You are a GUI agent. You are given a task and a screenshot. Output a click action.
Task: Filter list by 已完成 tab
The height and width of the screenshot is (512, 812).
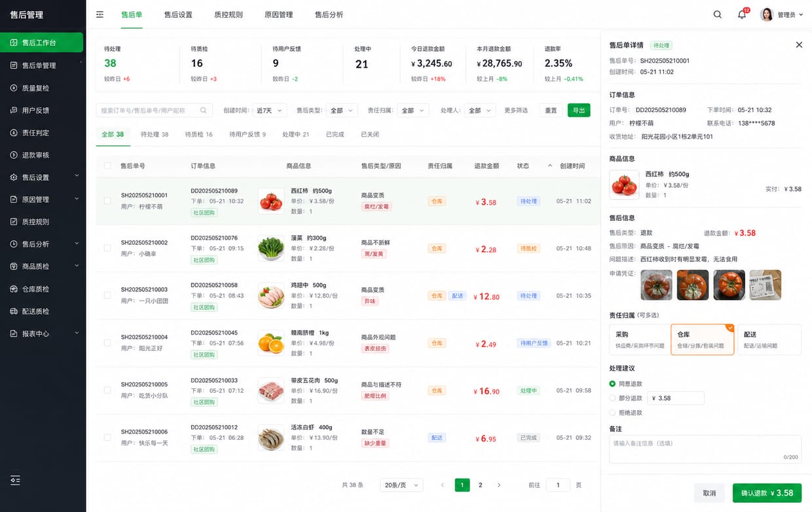[x=335, y=134]
